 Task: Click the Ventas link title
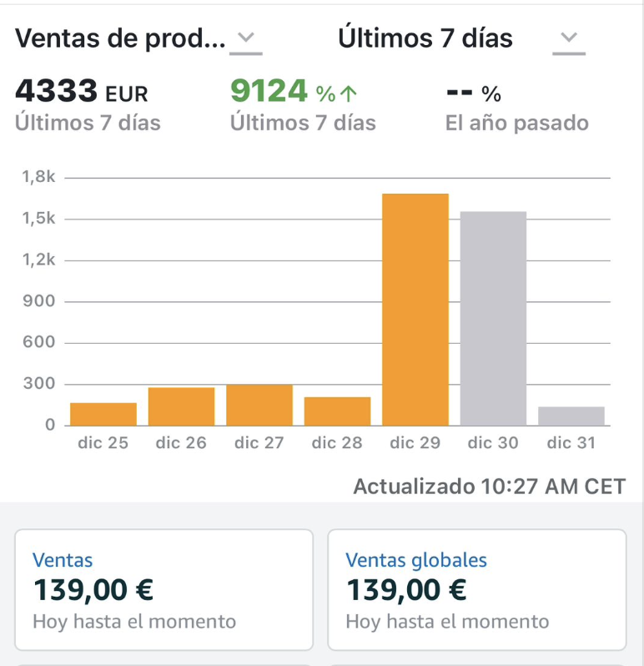point(63,560)
